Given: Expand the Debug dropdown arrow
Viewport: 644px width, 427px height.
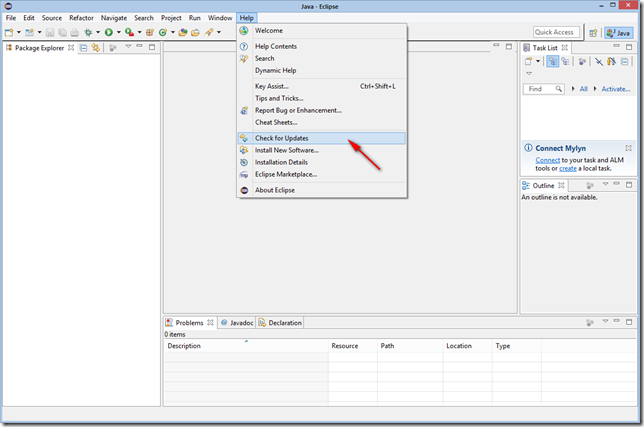Looking at the screenshot, I should coord(98,32).
